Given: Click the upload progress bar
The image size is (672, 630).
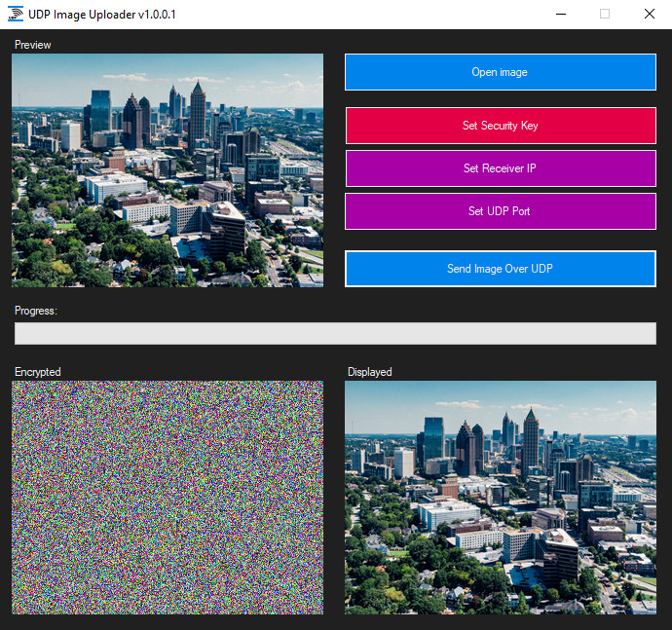Looking at the screenshot, I should 335,333.
